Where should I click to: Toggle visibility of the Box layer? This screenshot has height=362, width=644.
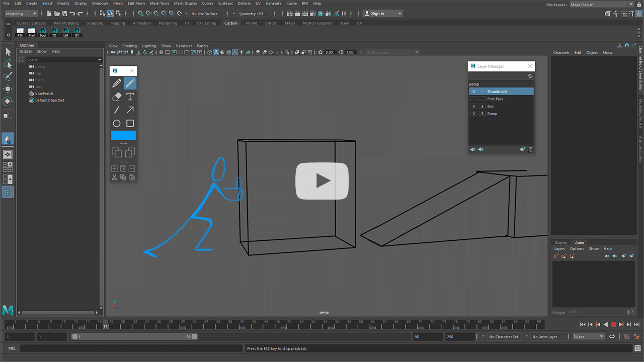[473, 107]
